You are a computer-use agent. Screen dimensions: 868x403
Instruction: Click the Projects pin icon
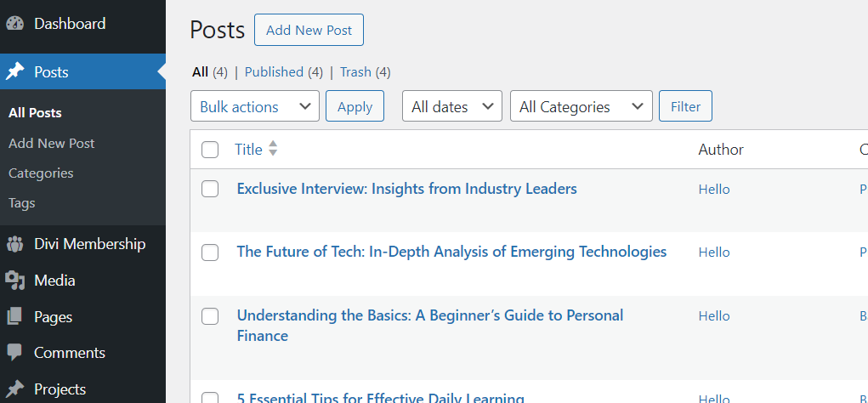click(x=14, y=389)
